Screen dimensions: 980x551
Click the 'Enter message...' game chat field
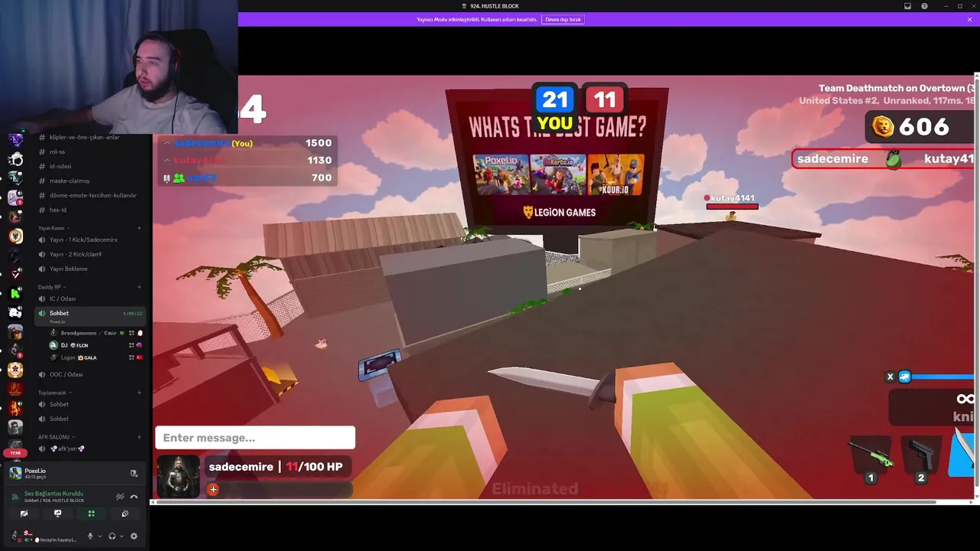click(255, 438)
